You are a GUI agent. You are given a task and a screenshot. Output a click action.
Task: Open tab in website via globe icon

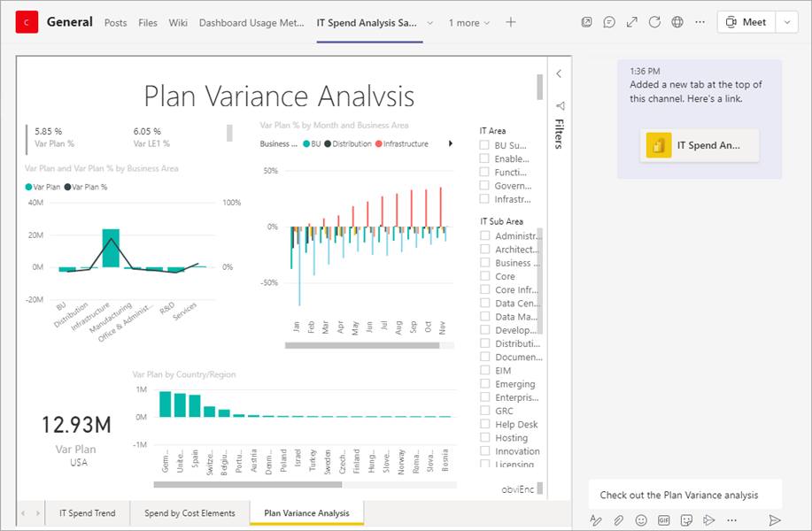(677, 22)
